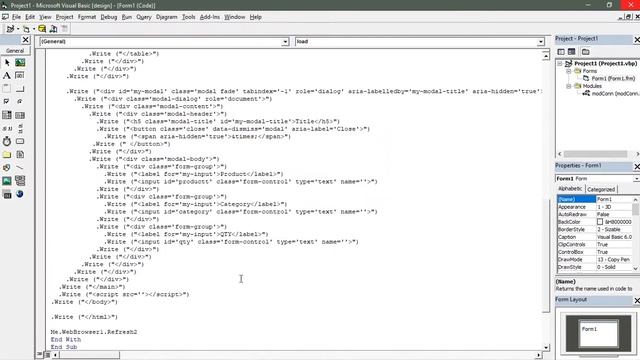The height and width of the screenshot is (360, 640).
Task: Click the Project explorer horizontal scrollbar
Action: click(x=596, y=154)
